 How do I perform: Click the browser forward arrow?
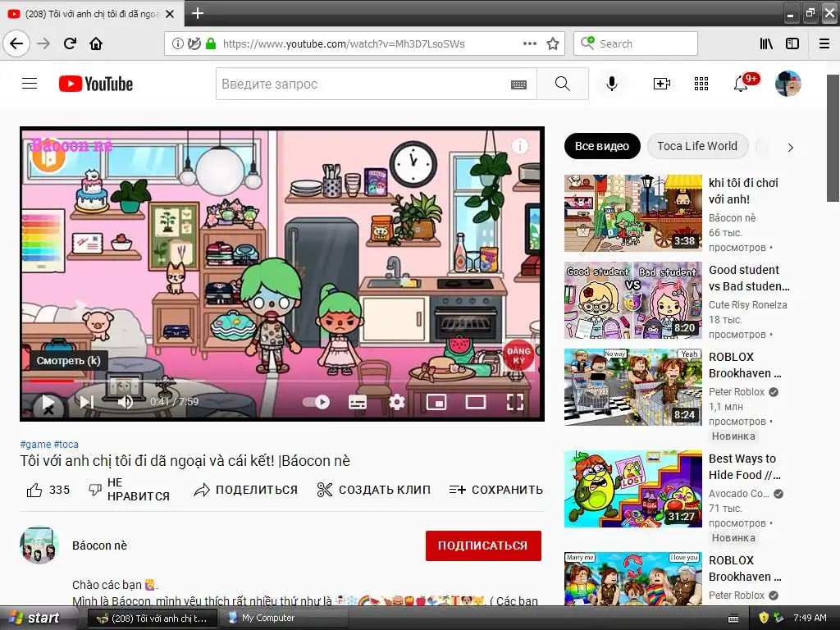(x=43, y=43)
